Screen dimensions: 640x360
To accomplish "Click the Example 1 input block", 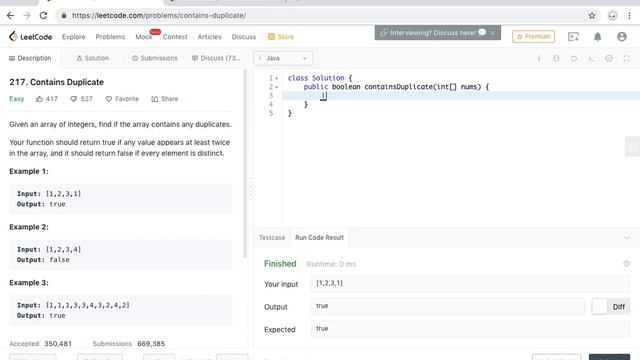I will [121, 199].
